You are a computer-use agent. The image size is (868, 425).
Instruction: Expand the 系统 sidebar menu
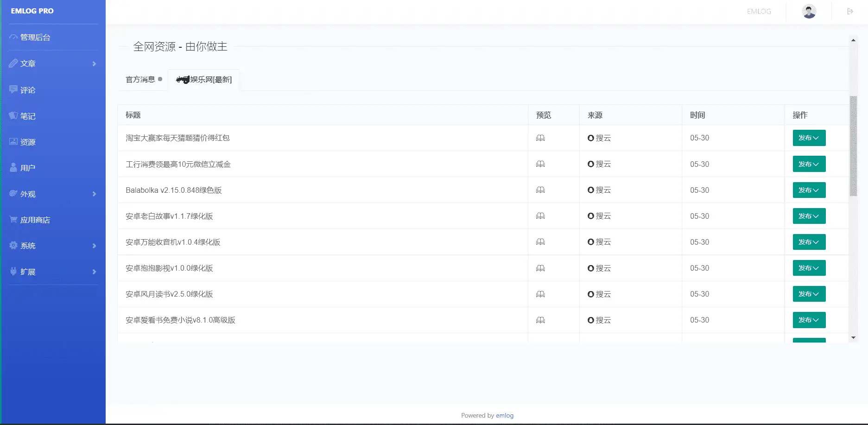53,246
